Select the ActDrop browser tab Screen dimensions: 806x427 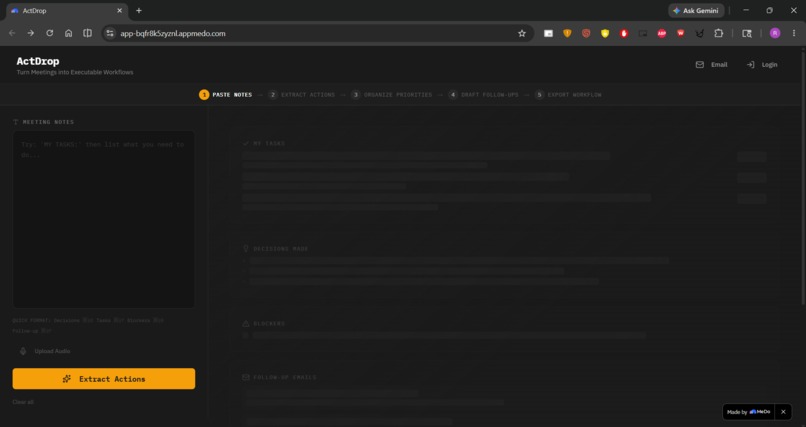pos(65,11)
